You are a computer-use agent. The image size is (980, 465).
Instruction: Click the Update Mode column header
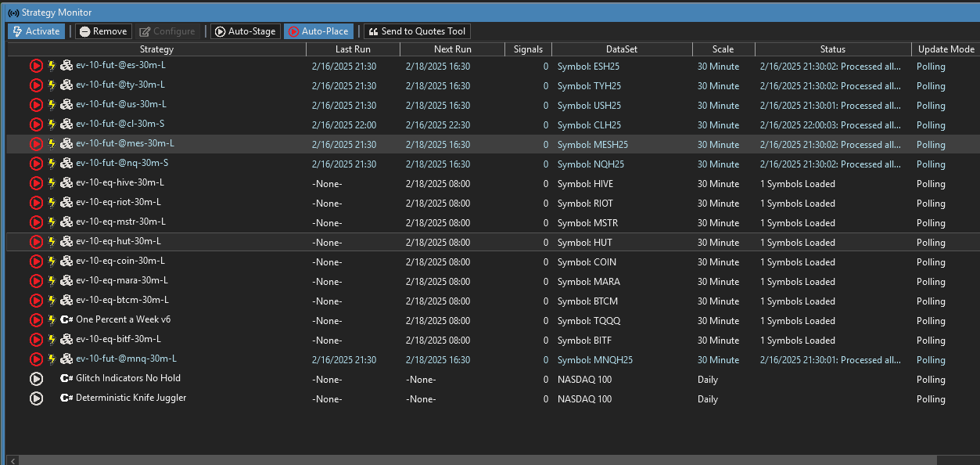click(x=945, y=49)
